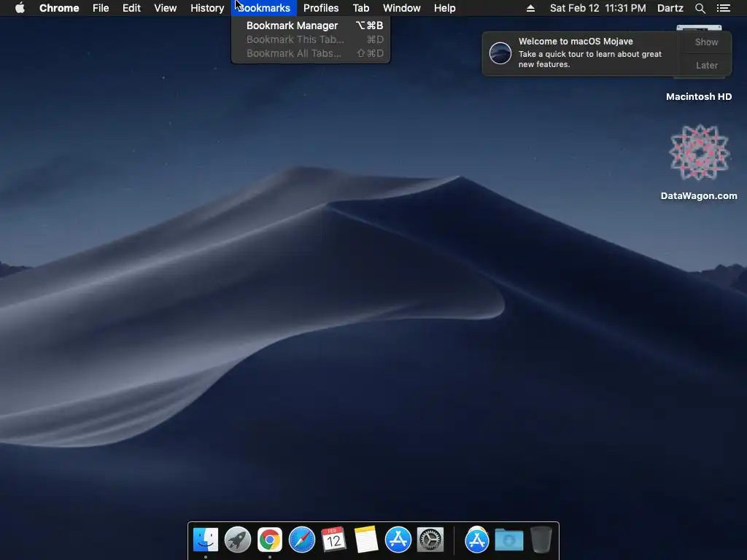Screen dimensions: 747x560
Task: Open the History menu
Action: [207, 8]
